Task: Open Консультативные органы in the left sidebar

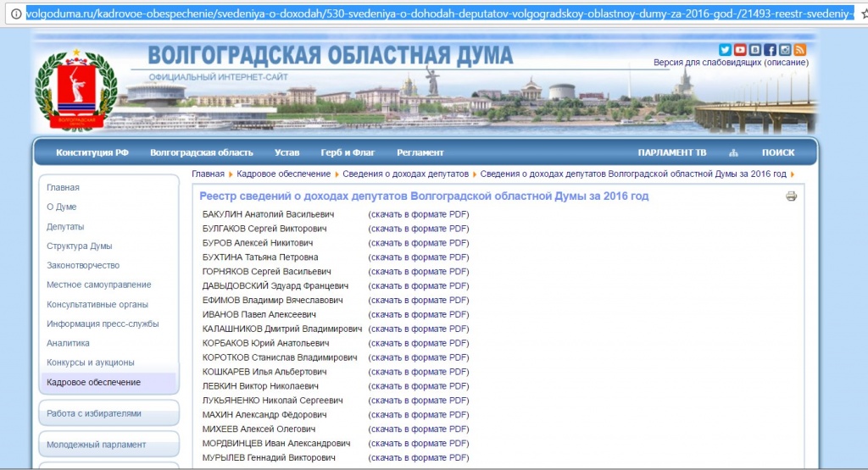Action: (97, 304)
